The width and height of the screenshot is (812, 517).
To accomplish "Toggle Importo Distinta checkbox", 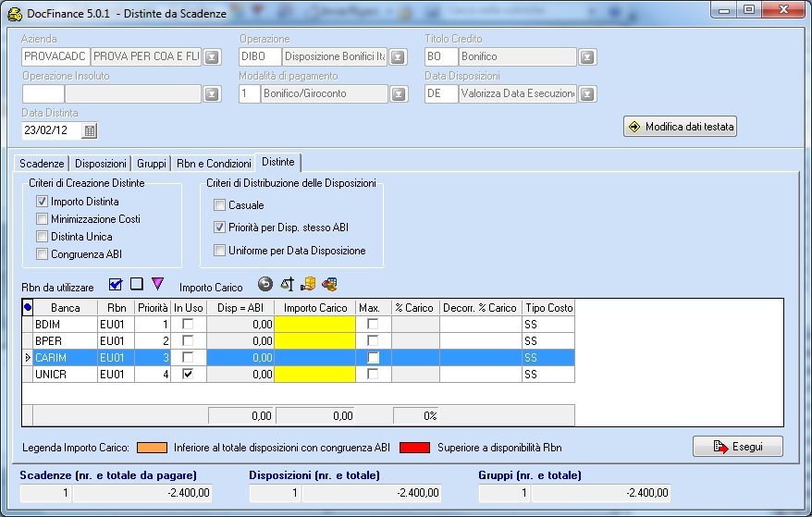I will 42,201.
